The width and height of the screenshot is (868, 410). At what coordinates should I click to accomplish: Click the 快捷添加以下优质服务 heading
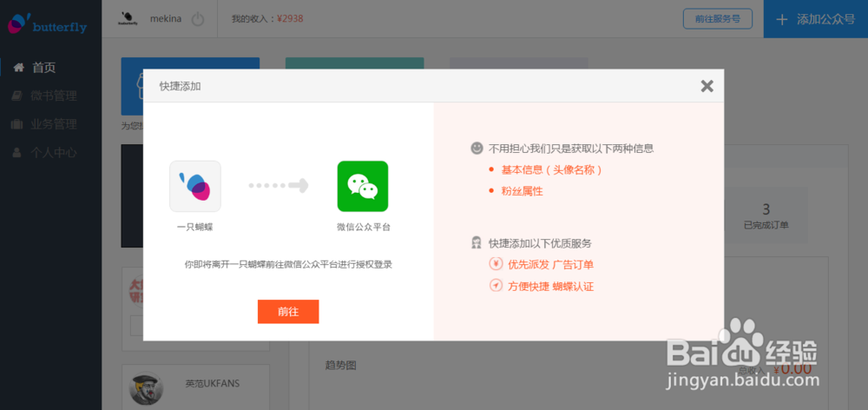click(540, 243)
